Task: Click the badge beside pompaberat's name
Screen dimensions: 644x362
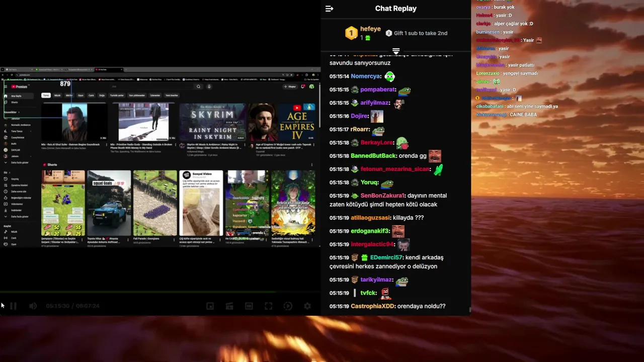Action: point(355,90)
